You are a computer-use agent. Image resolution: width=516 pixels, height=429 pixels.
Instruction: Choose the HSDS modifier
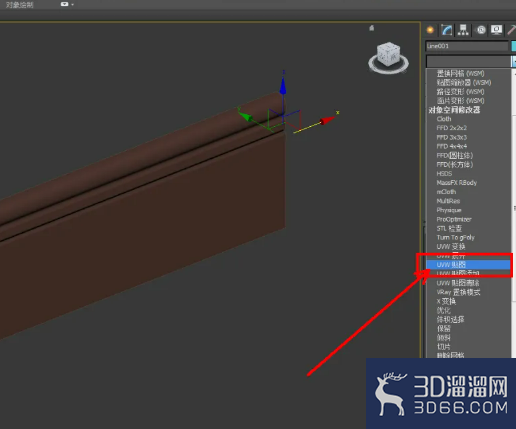[x=444, y=174]
